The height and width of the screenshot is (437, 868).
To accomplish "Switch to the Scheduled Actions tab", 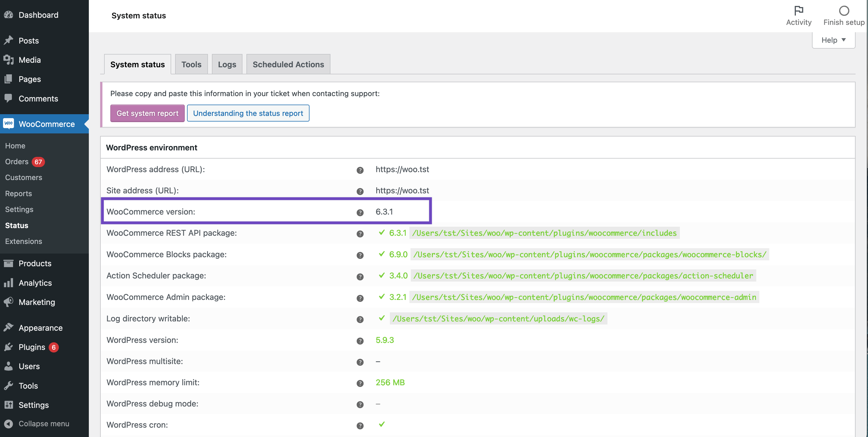I will [288, 64].
